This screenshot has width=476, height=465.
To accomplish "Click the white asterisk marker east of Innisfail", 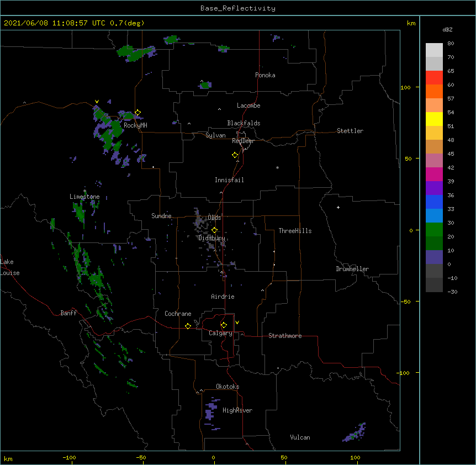I will tap(277, 167).
